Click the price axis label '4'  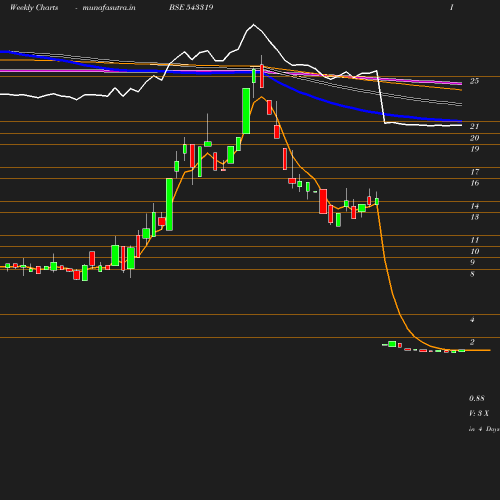tap(472, 320)
